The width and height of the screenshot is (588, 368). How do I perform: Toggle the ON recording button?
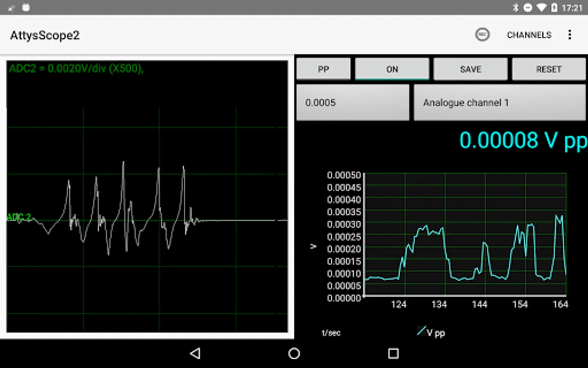[392, 69]
